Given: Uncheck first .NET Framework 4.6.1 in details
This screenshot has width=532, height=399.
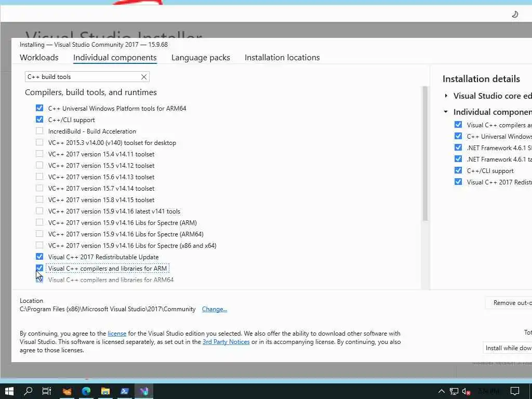Looking at the screenshot, I should tap(458, 148).
